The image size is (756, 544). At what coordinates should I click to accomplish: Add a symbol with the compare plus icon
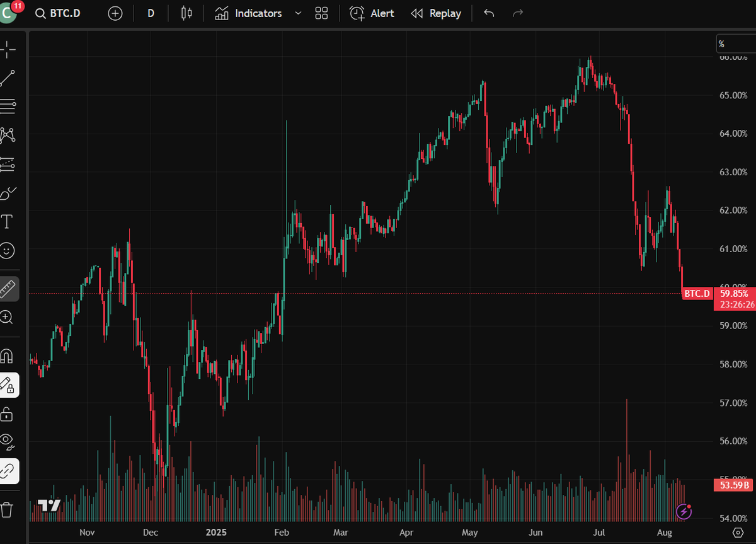(x=115, y=13)
